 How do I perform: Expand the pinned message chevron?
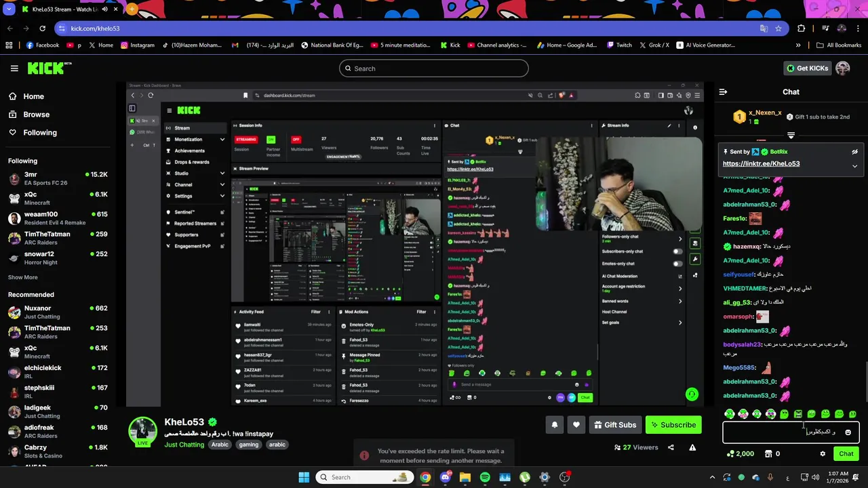pyautogui.click(x=854, y=165)
